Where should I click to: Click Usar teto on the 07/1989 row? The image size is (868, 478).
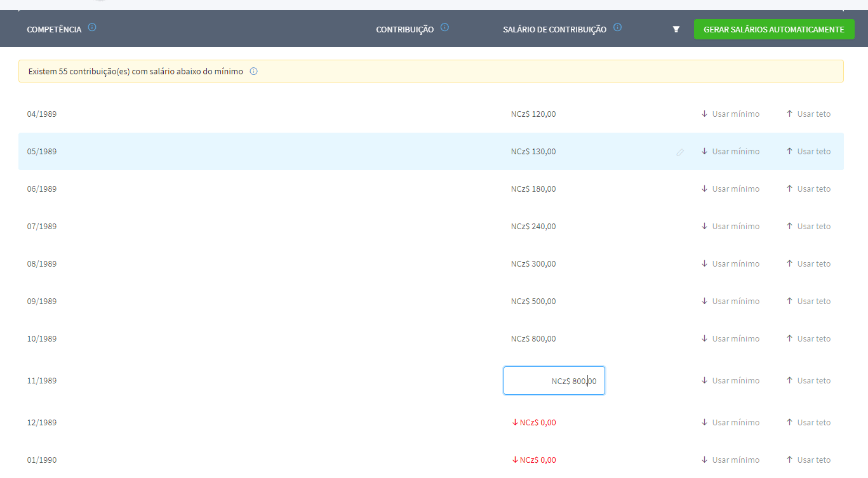tap(808, 227)
